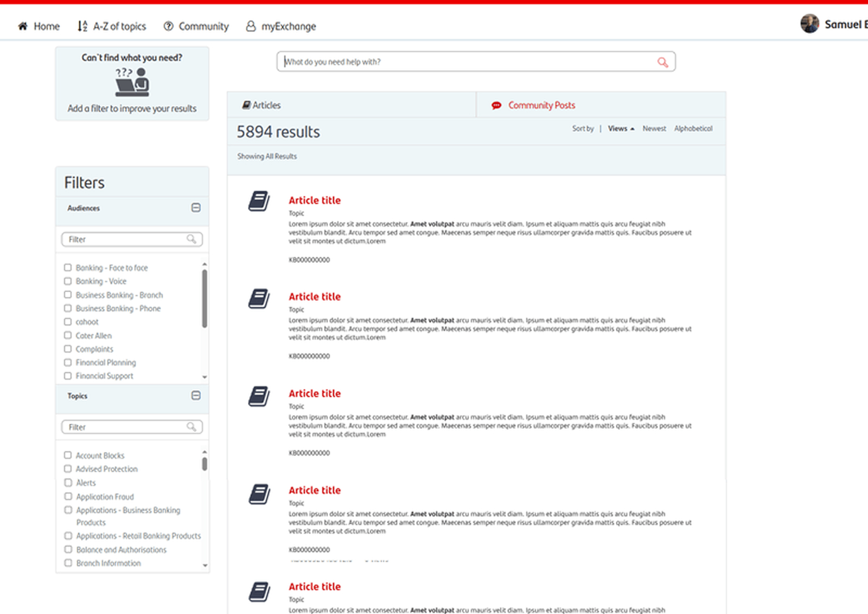Tick the Account Blocks topic checkbox

[68, 455]
